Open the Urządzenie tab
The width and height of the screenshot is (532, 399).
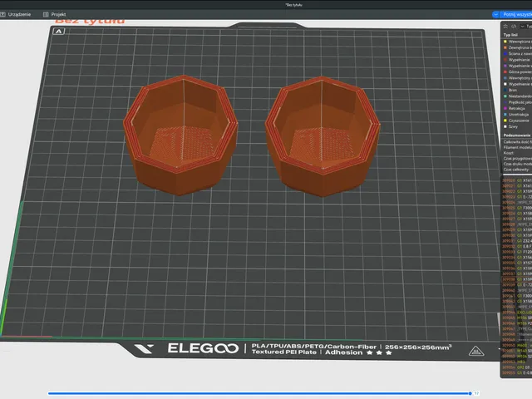pyautogui.click(x=16, y=14)
